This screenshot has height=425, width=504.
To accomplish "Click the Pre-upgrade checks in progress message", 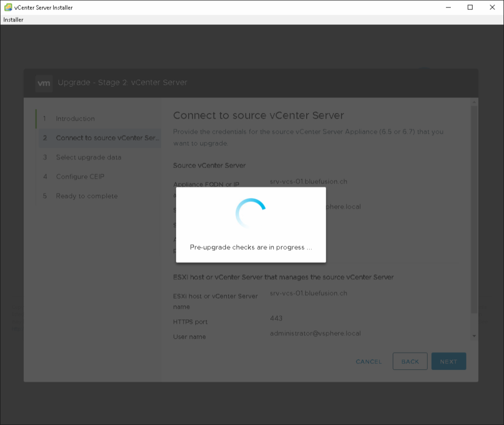I will pos(251,247).
